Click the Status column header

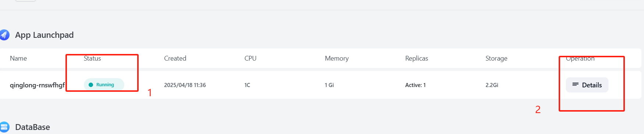(92, 58)
